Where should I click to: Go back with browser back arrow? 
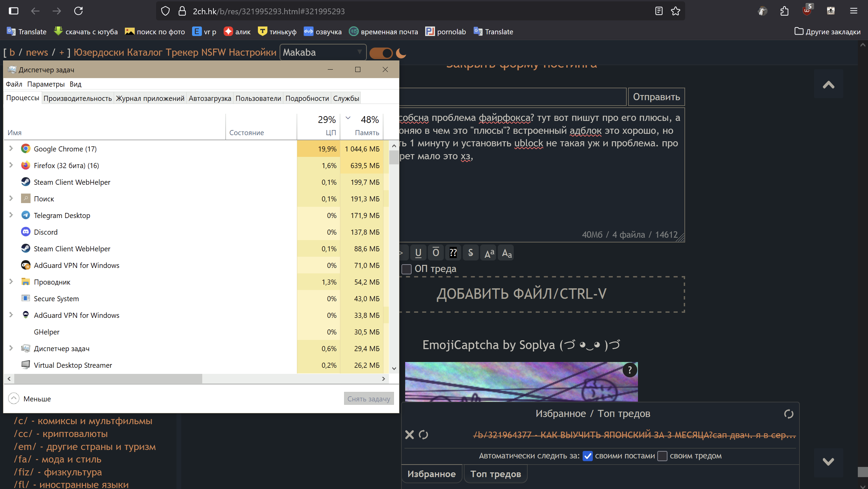(x=35, y=11)
